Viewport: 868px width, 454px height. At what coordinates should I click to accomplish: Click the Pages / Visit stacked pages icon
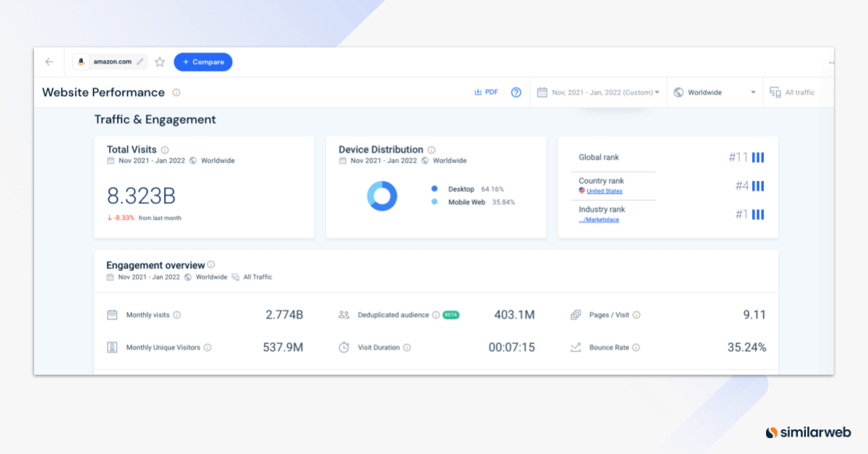pyautogui.click(x=576, y=315)
